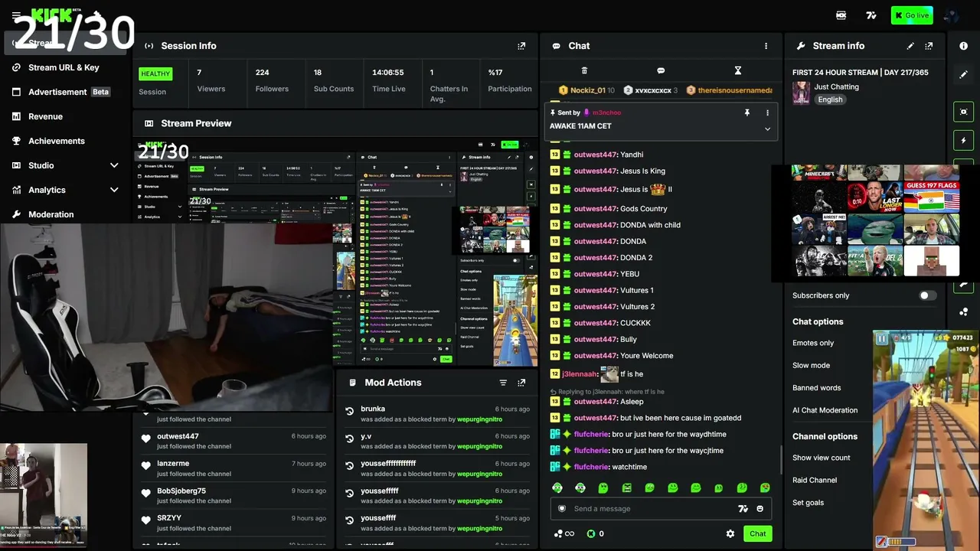Image resolution: width=980 pixels, height=551 pixels.
Task: Open Banned words option
Action: [x=816, y=388]
